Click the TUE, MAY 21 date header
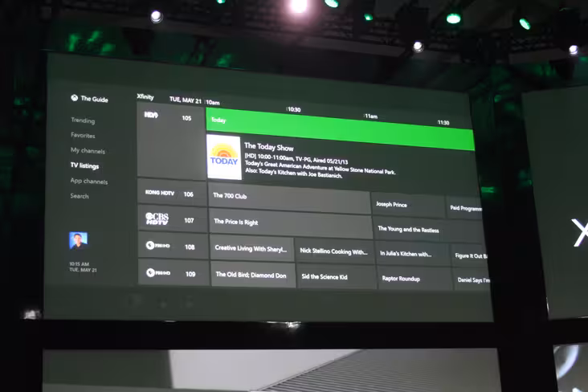588x392 pixels. (x=186, y=100)
